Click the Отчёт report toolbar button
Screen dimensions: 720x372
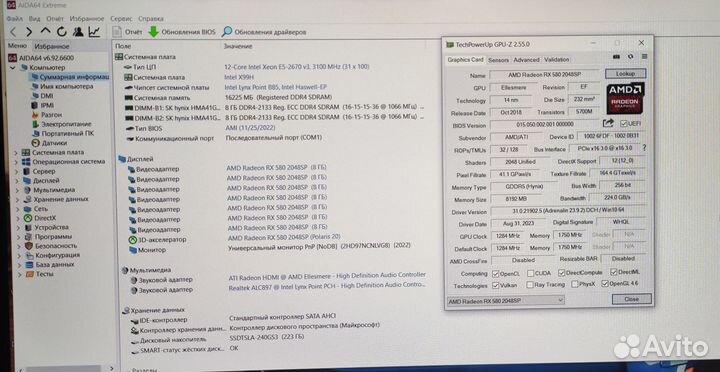point(128,32)
